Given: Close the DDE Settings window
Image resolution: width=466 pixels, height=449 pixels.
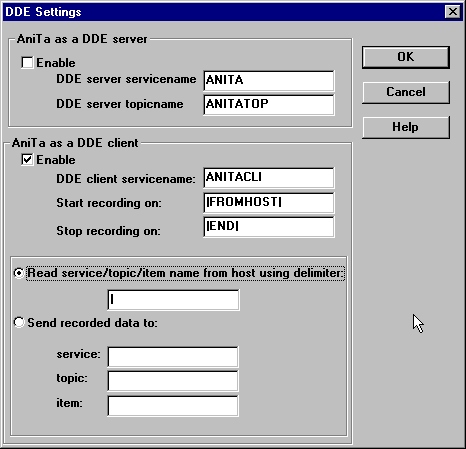Looking at the screenshot, I should (x=453, y=12).
